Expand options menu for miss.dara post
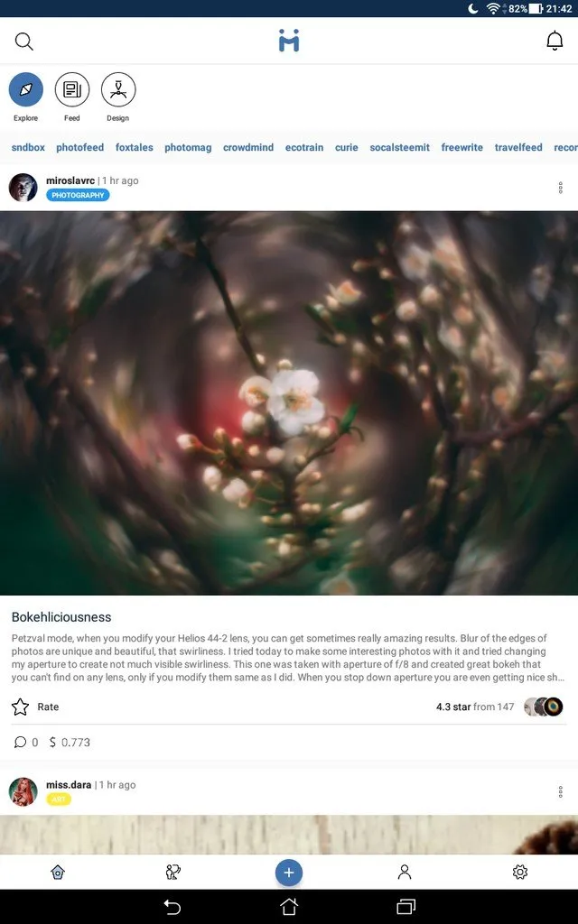Image resolution: width=578 pixels, height=924 pixels. click(x=560, y=791)
